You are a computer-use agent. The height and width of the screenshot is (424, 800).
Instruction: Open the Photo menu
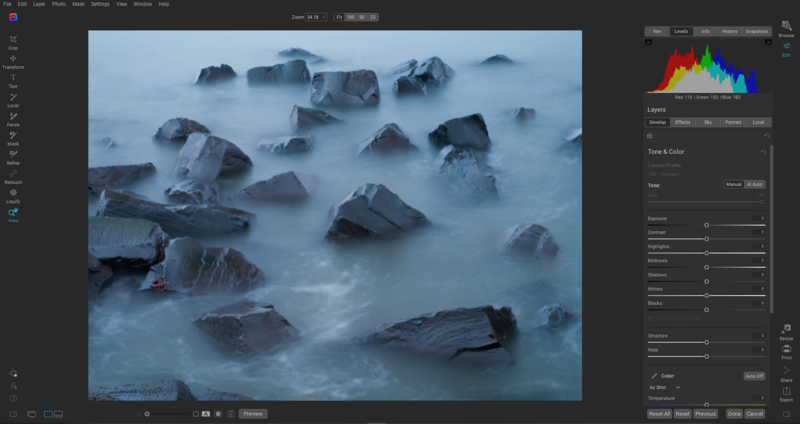coord(59,4)
